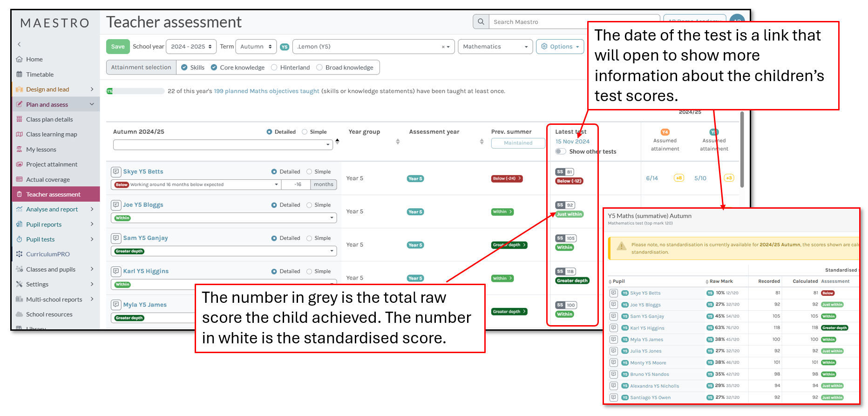
Task: Click the comment icon beside Skye Y5 Betts
Action: (116, 172)
